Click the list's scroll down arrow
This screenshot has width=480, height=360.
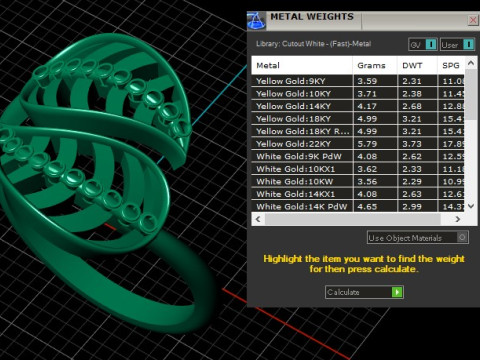(471, 206)
